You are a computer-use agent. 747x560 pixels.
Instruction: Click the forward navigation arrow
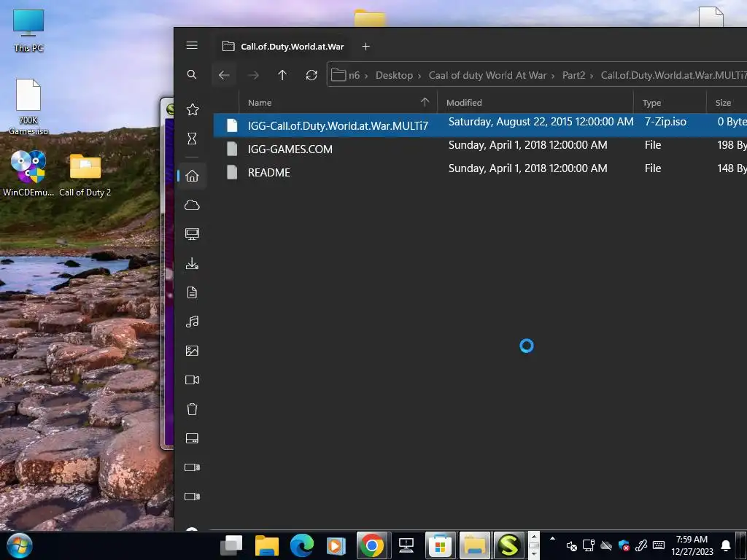click(x=253, y=75)
